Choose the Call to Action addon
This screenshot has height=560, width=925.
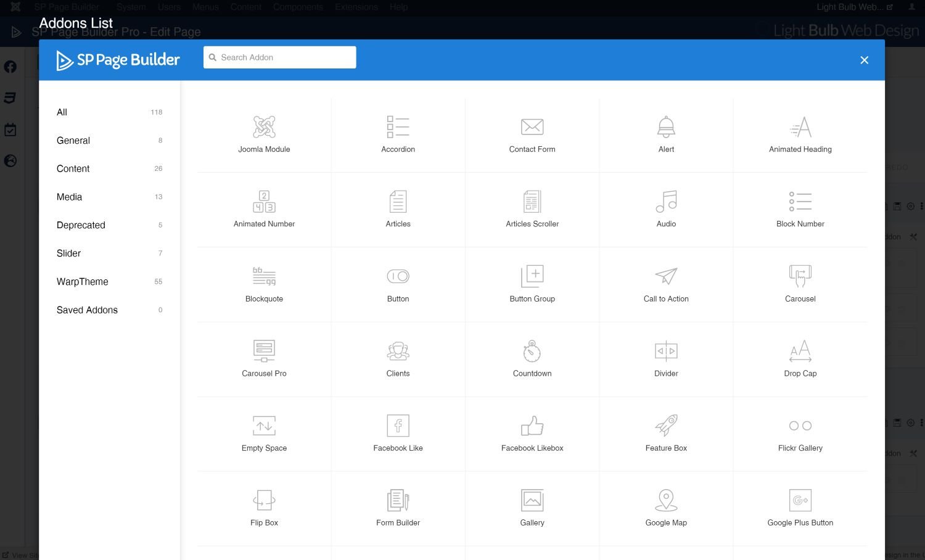pyautogui.click(x=666, y=277)
